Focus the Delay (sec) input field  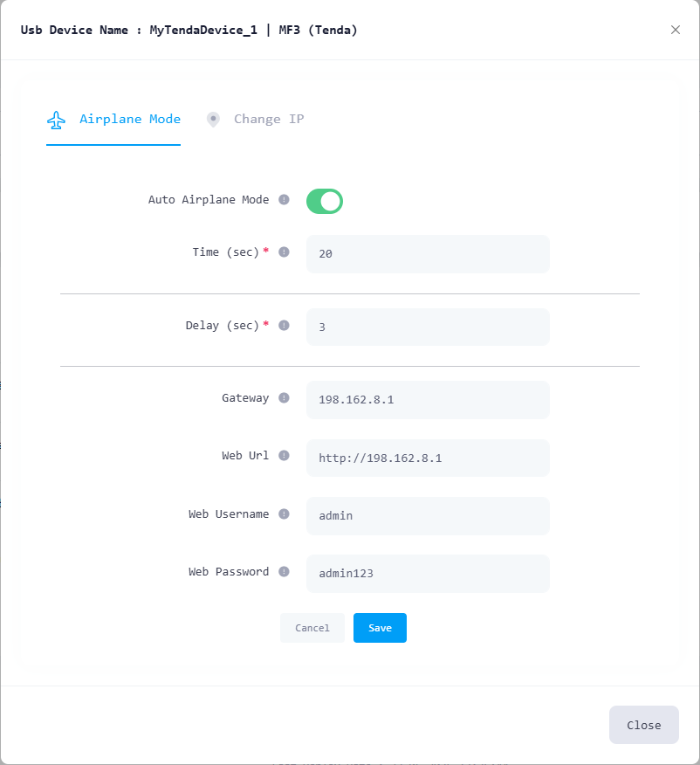(x=428, y=327)
